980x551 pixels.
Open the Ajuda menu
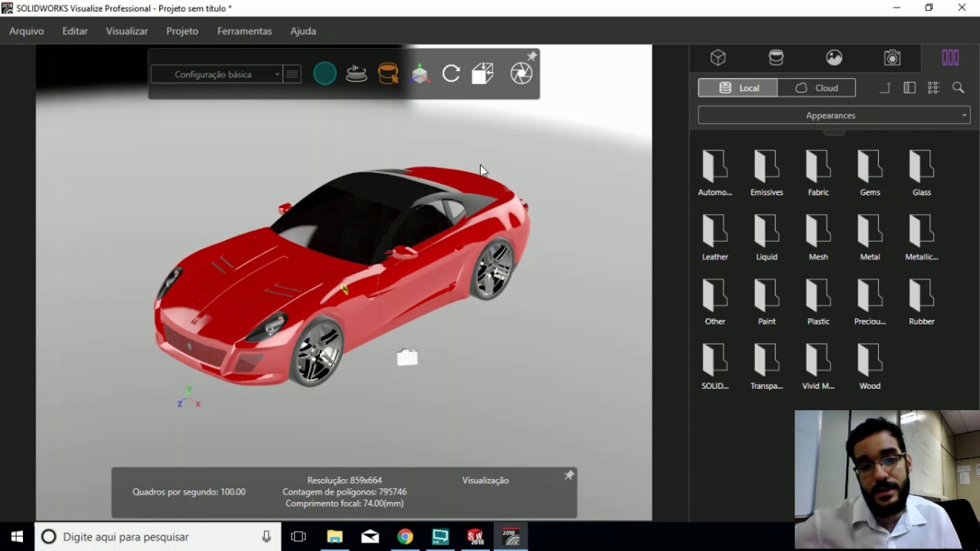[303, 31]
